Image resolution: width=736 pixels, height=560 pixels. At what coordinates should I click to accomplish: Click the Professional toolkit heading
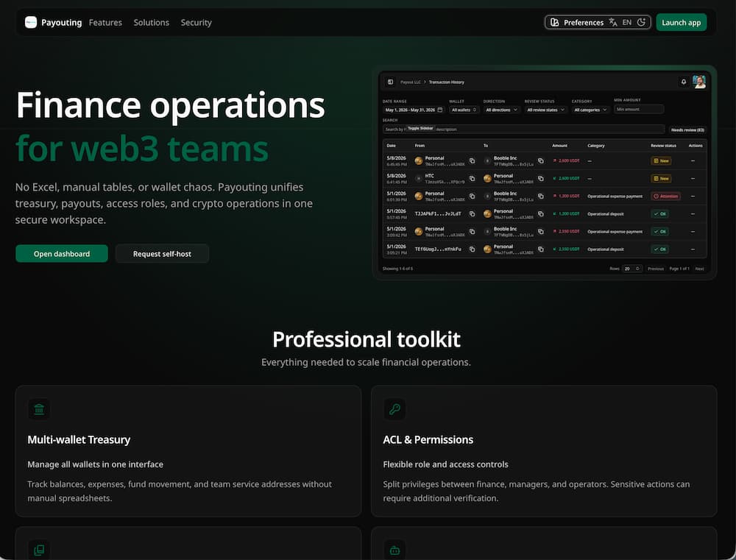(366, 339)
